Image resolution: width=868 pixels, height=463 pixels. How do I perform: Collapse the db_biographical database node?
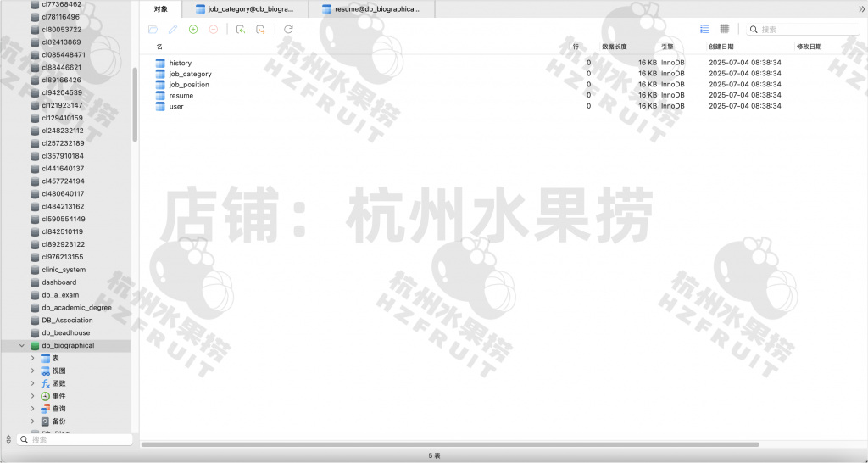coord(22,346)
